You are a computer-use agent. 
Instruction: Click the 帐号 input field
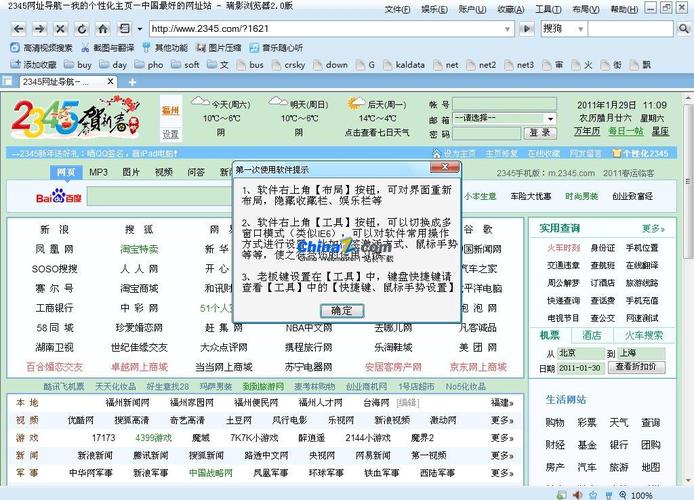(x=504, y=104)
